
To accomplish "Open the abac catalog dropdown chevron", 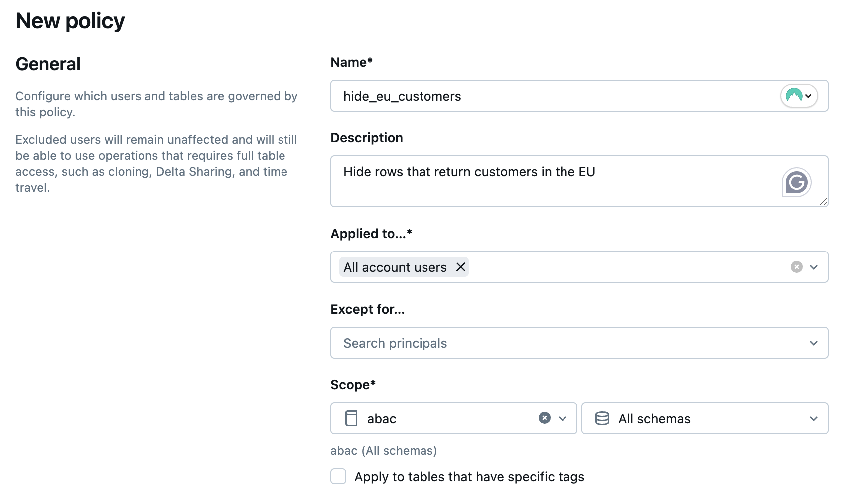I will coord(563,419).
